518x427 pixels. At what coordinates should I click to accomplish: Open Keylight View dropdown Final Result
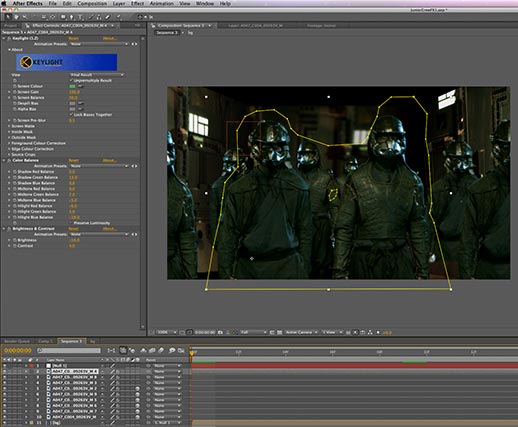click(97, 75)
